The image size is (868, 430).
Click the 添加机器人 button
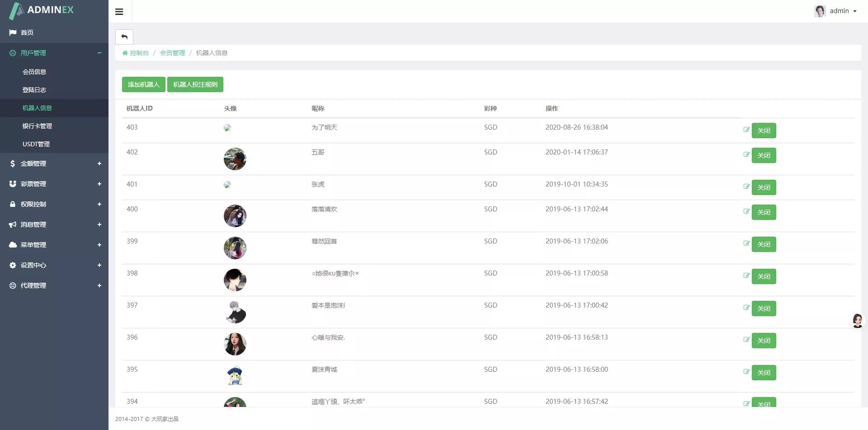pyautogui.click(x=143, y=84)
